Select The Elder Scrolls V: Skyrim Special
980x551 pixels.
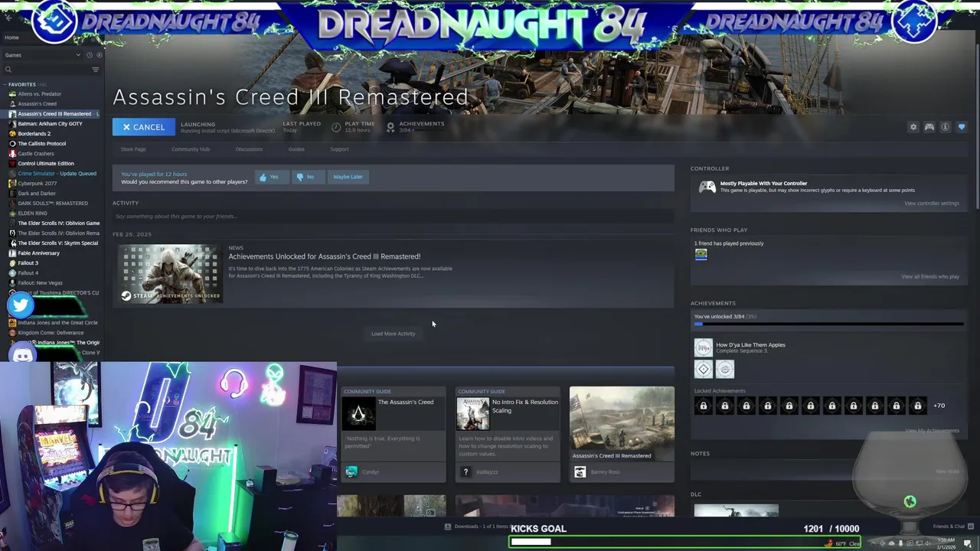[57, 243]
